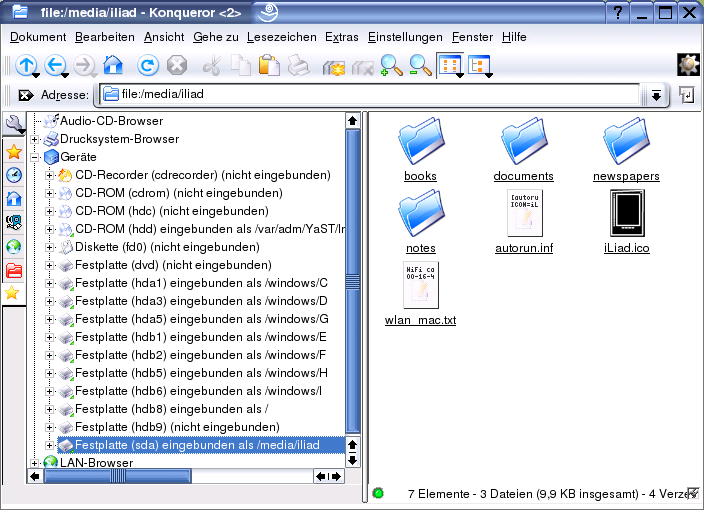
Task: Expand the Diskette (fd0) node
Action: click(x=49, y=247)
